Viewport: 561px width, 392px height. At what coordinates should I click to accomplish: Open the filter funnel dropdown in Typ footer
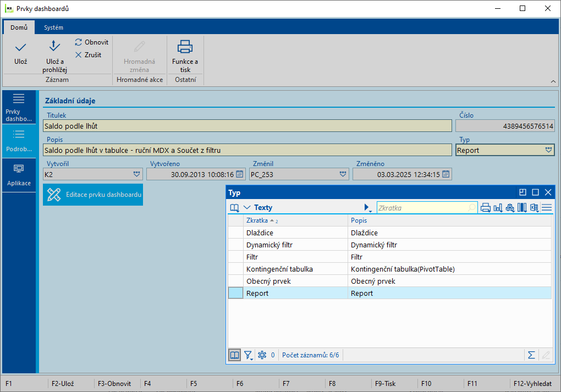(249, 355)
